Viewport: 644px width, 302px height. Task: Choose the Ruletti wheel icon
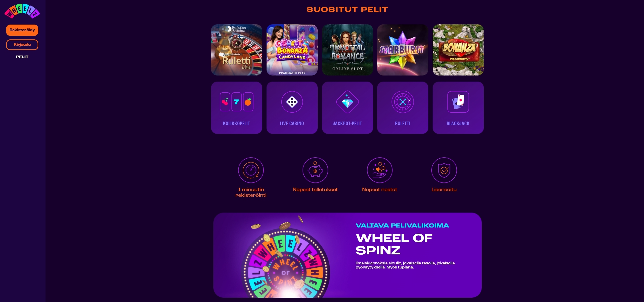pyautogui.click(x=402, y=102)
